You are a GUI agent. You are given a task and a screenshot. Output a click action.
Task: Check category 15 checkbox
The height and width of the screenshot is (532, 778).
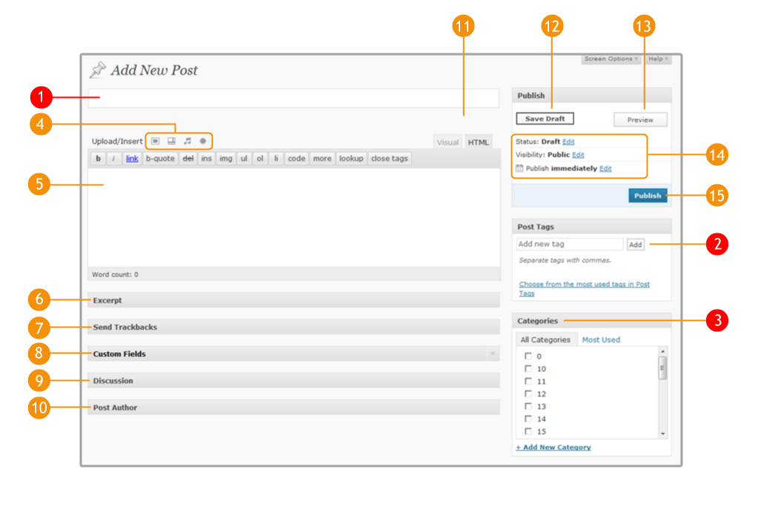tap(528, 431)
